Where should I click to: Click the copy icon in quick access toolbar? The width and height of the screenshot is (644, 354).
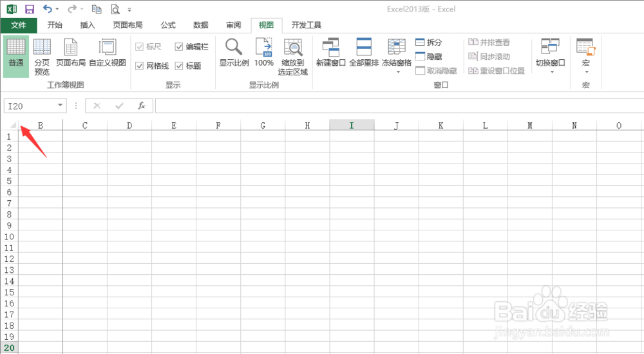pos(97,9)
